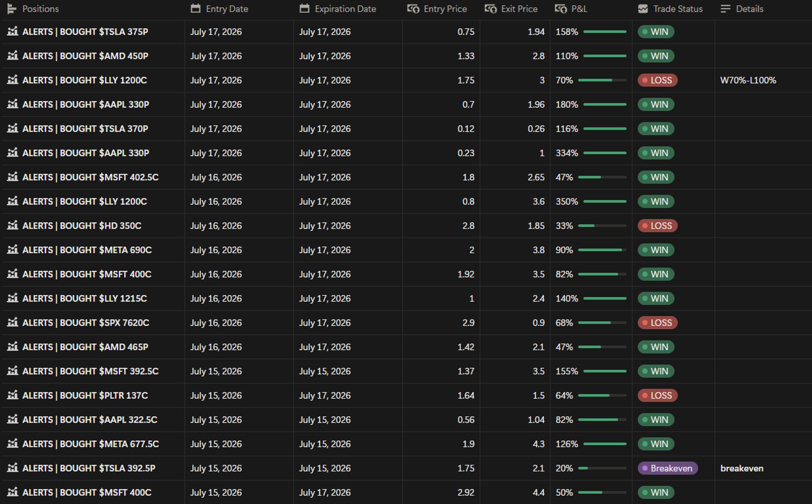Viewport: 812px width, 504px height.
Task: Click the entry date of the $AMD 465P row
Action: point(216,347)
